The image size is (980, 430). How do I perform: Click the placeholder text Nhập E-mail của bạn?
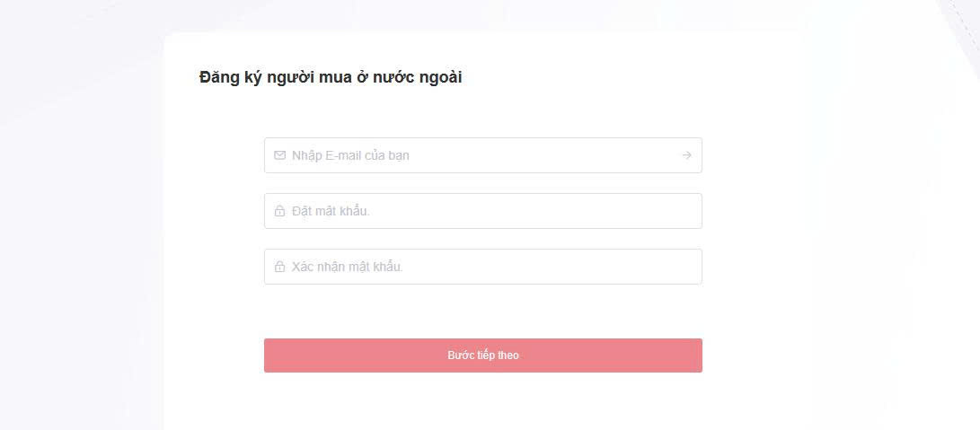click(350, 155)
